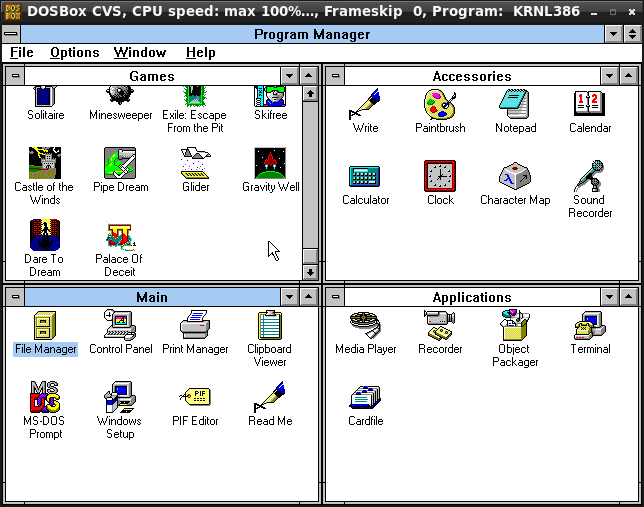Click the DOSBox title bar logo
Screen dimensions: 644x507
[12, 12]
